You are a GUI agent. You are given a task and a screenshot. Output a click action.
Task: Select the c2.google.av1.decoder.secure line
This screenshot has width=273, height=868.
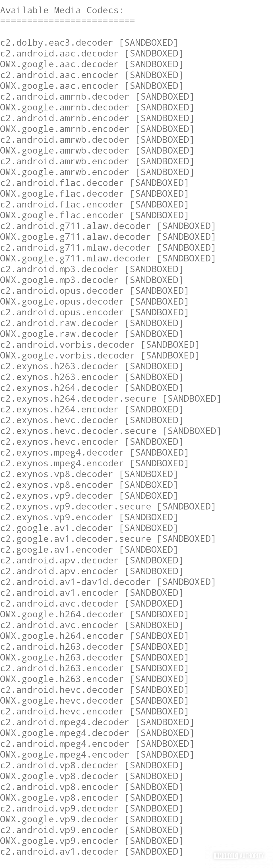108,539
